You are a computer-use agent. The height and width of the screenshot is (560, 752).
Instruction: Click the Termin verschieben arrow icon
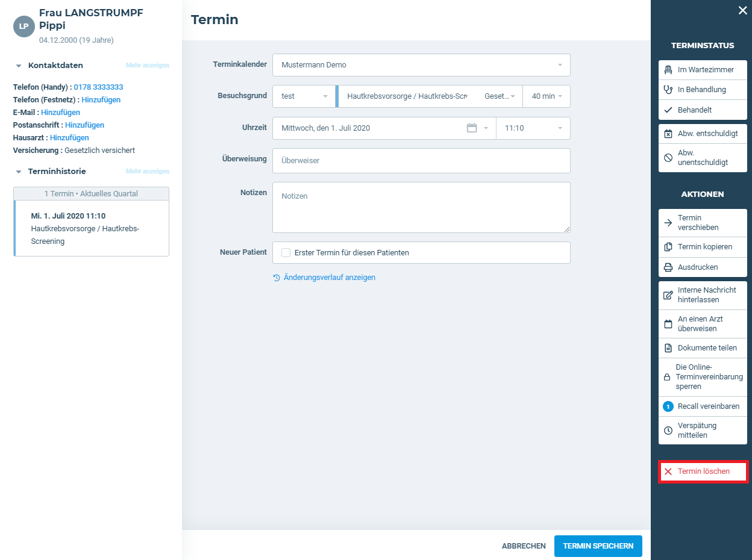tap(668, 223)
